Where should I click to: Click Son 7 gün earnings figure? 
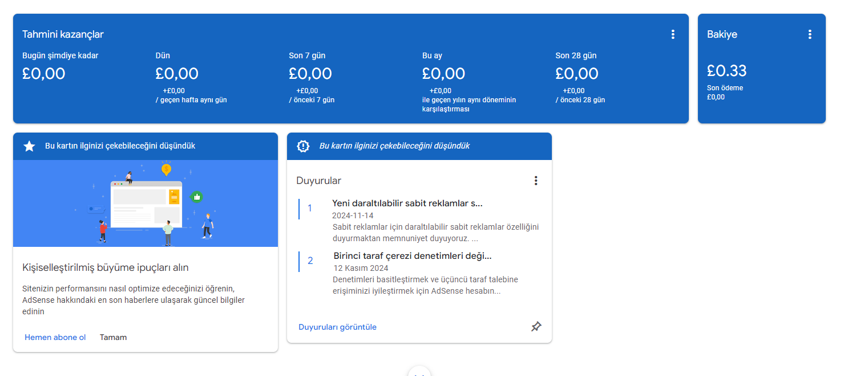click(310, 74)
